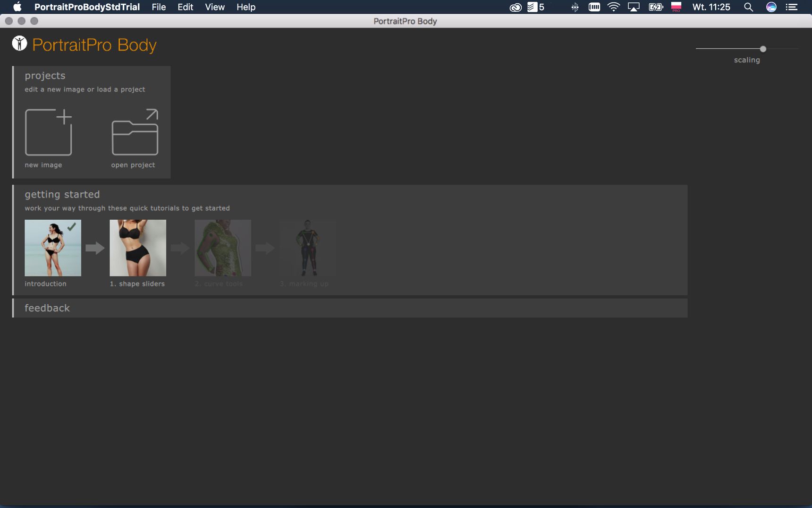Open the Apple menu
This screenshot has height=508, width=812.
pyautogui.click(x=17, y=7)
